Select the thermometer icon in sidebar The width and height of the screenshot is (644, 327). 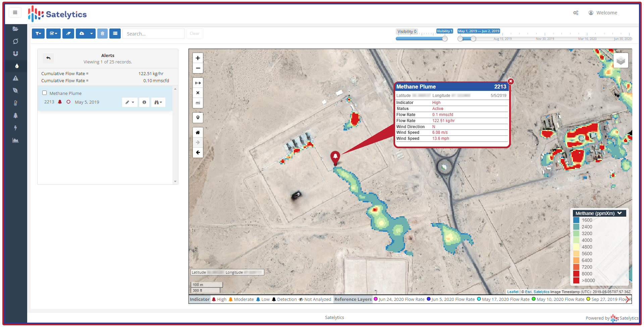click(15, 103)
